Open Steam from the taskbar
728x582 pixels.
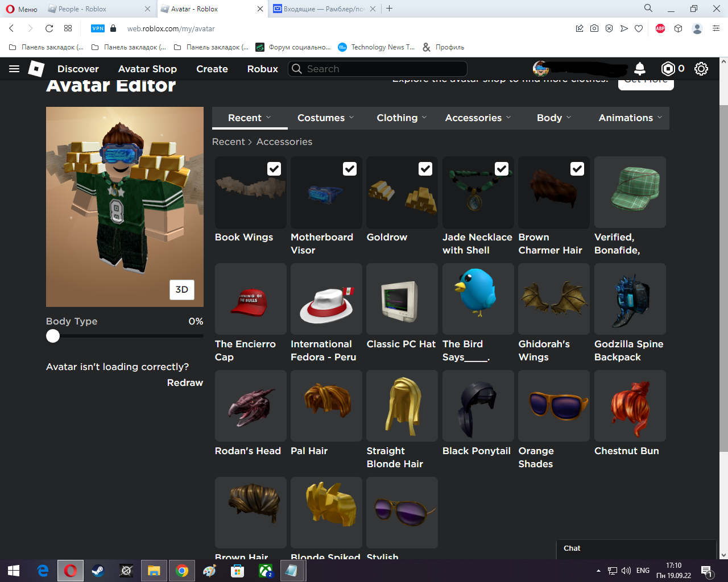(x=98, y=571)
